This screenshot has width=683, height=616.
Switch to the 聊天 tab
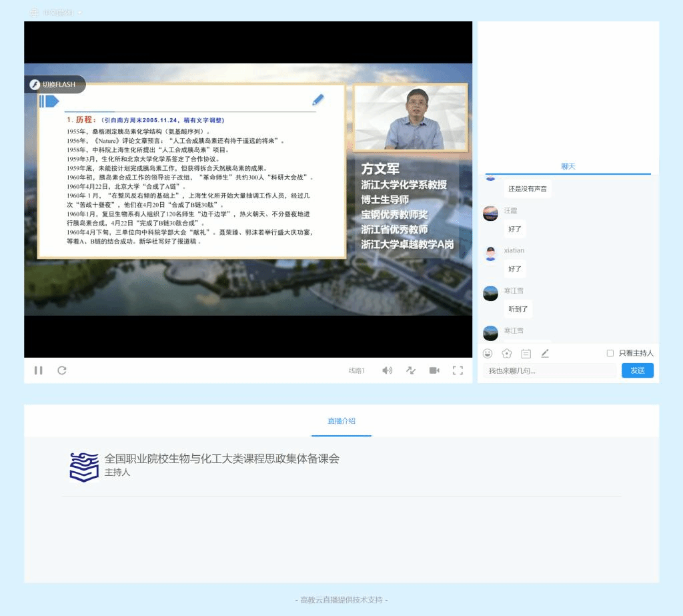coord(568,166)
